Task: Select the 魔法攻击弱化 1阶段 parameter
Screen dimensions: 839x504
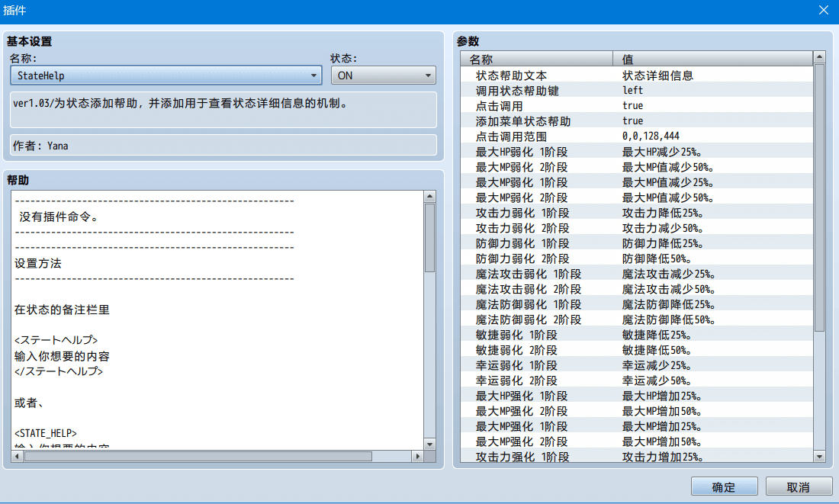Action: 636,274
